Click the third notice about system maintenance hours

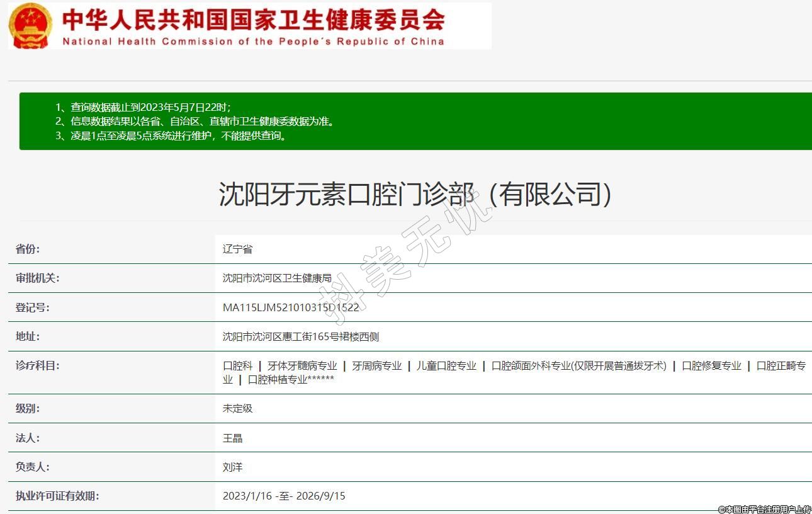[x=171, y=135]
